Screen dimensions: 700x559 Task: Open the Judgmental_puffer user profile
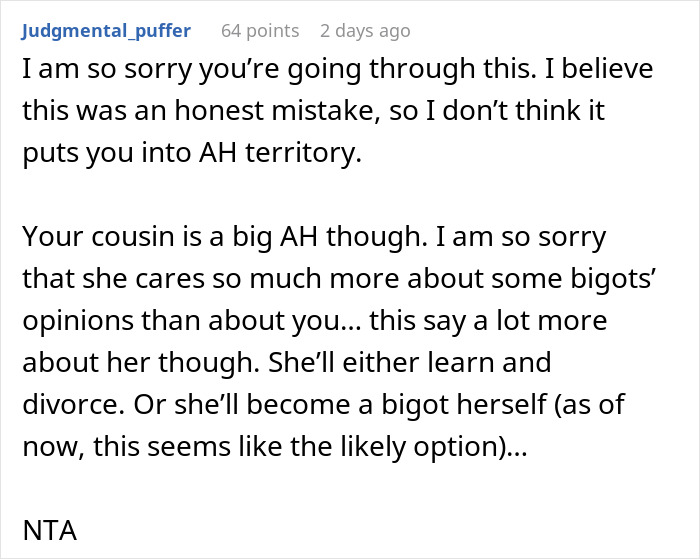pyautogui.click(x=105, y=31)
